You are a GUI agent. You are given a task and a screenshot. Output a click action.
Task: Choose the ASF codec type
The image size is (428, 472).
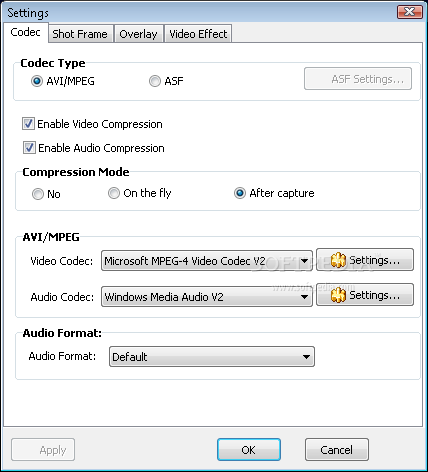pos(155,81)
